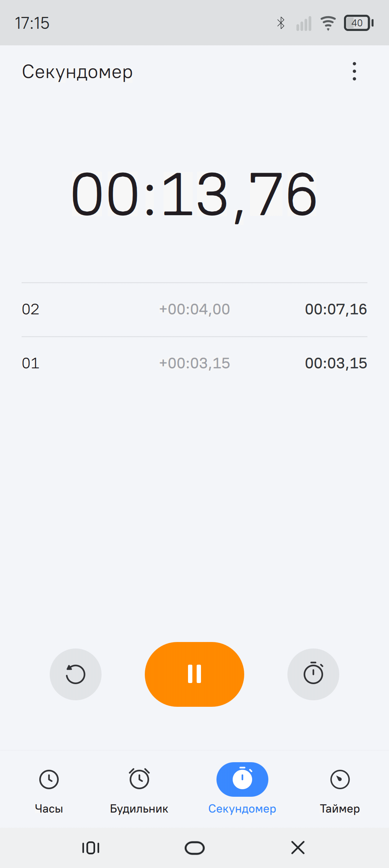Tap the lap 01 split +00:03,15
Image resolution: width=389 pixels, height=868 pixels.
point(194,363)
